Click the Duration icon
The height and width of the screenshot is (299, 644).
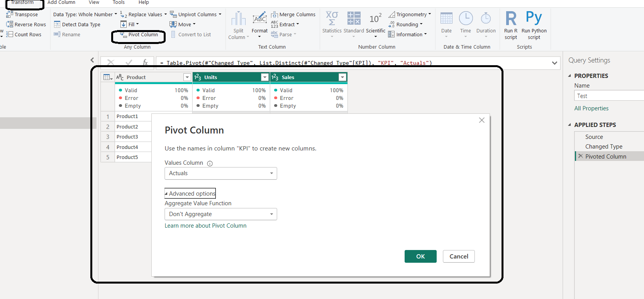pyautogui.click(x=486, y=18)
